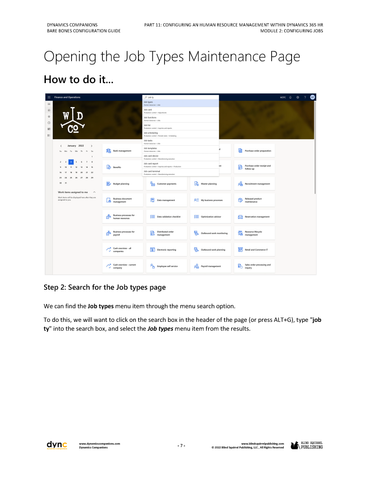Image resolution: width=370 pixels, height=480 pixels.
Task: Select Job functions search result
Action: click(181, 119)
